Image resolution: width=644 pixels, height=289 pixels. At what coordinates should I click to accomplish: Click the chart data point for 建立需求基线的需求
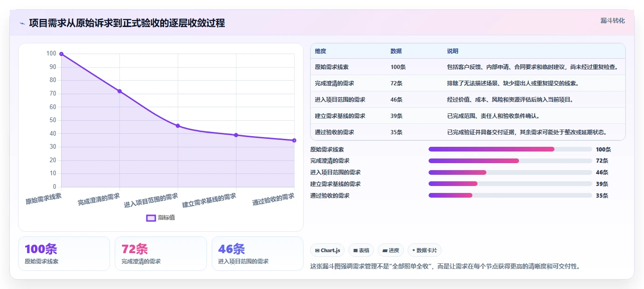236,135
